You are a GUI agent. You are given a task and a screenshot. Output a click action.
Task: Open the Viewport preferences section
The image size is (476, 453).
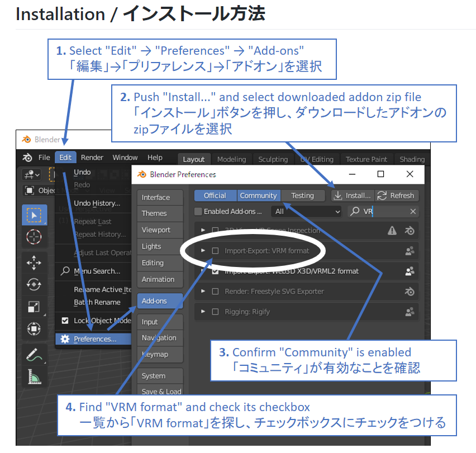(x=160, y=230)
